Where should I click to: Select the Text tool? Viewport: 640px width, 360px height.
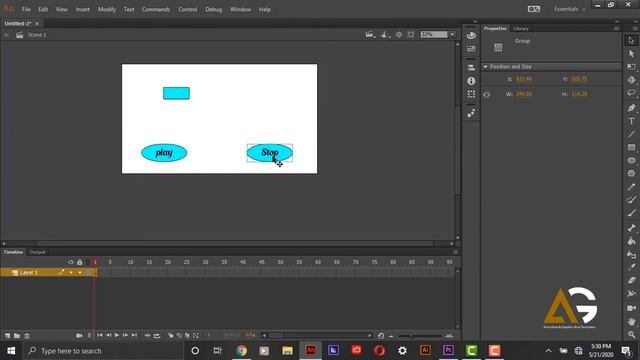[x=631, y=121]
